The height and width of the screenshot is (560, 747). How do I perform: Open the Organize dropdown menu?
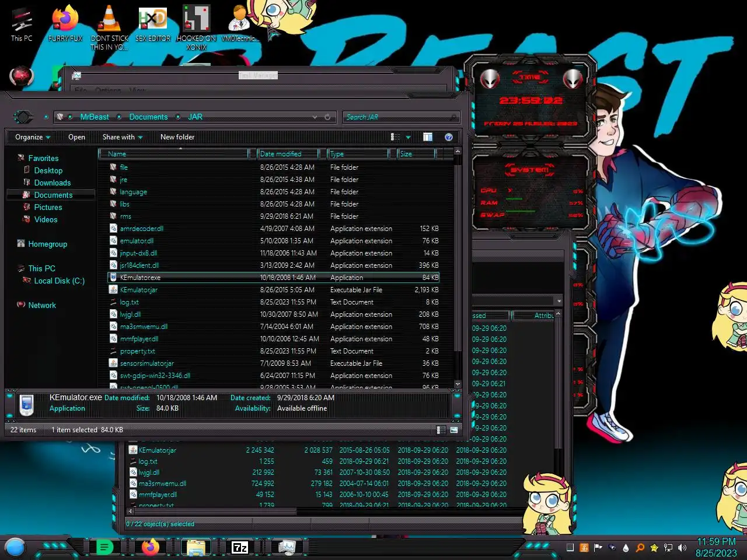(x=33, y=137)
